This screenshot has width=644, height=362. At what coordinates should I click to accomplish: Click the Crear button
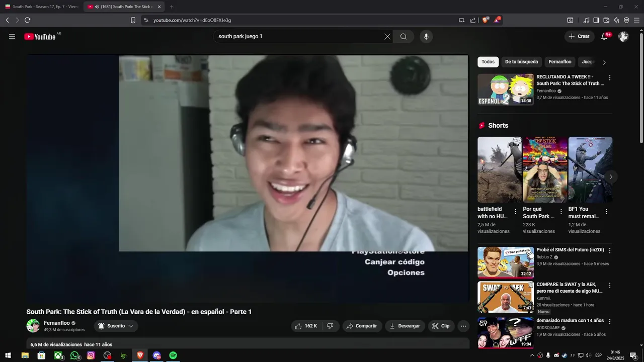tap(579, 36)
